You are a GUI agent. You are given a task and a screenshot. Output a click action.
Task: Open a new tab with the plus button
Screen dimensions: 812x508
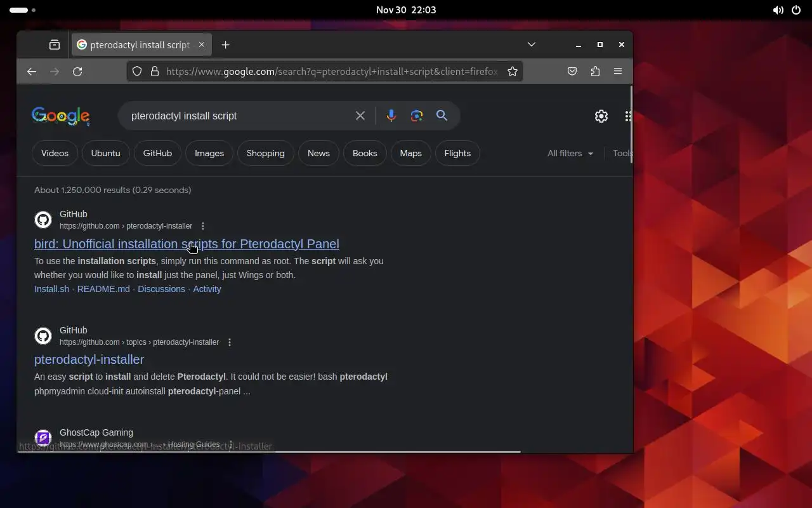(x=225, y=44)
